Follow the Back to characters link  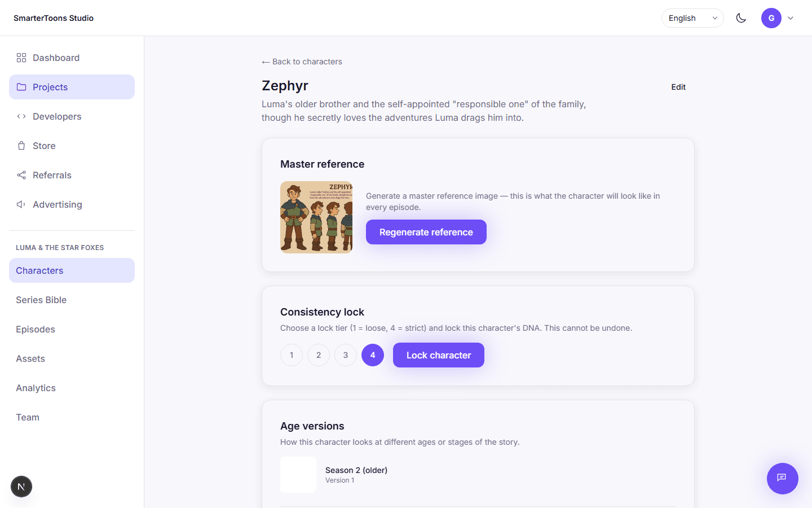pyautogui.click(x=302, y=62)
